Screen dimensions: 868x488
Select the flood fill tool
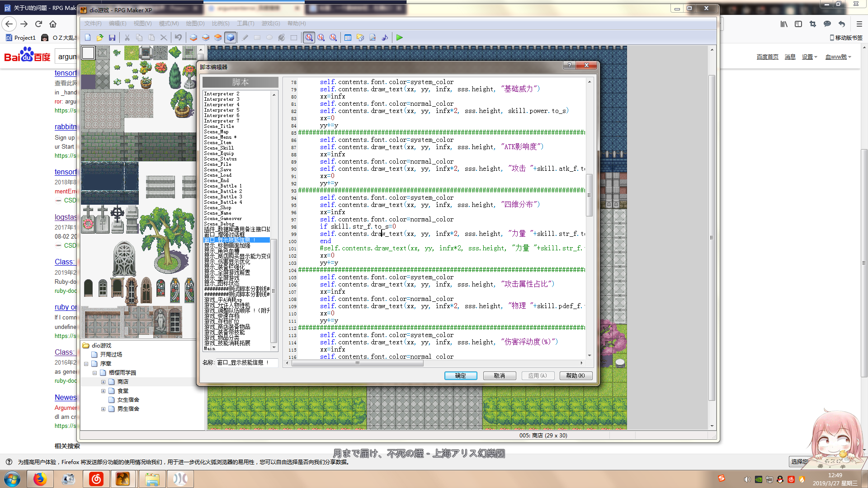pyautogui.click(x=282, y=38)
